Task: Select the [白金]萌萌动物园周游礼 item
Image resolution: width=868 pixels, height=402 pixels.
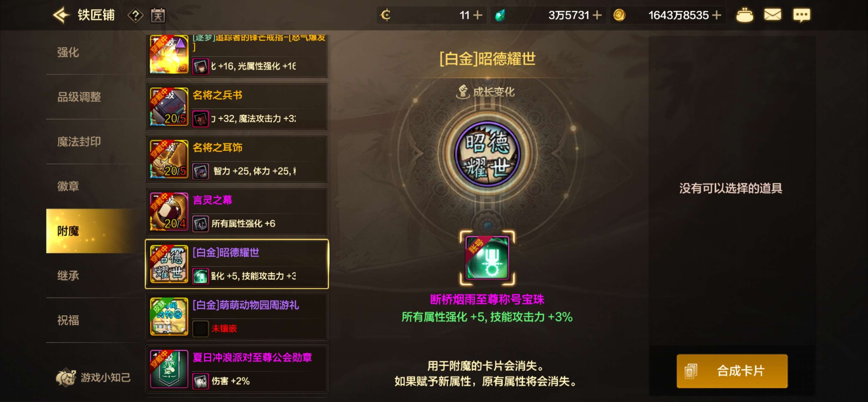Action: pyautogui.click(x=237, y=317)
